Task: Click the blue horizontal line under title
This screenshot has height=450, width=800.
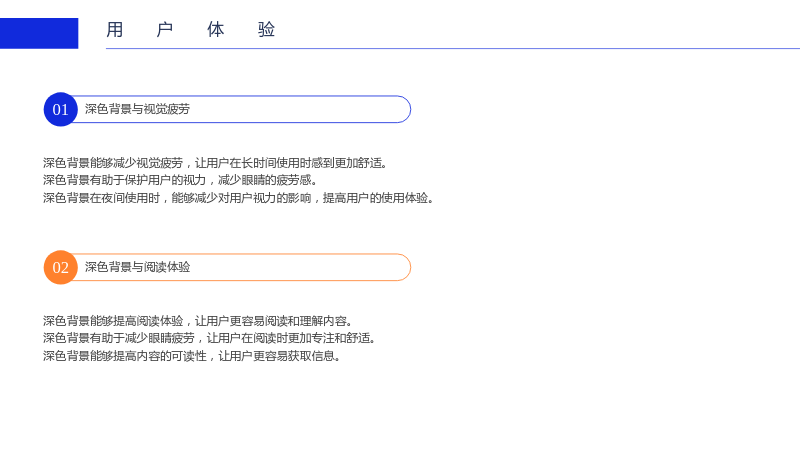Action: (453, 48)
